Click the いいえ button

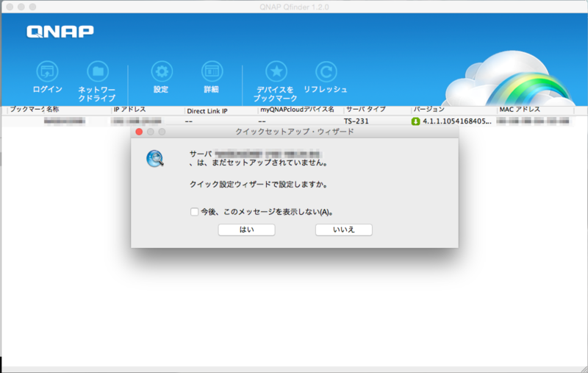(343, 230)
